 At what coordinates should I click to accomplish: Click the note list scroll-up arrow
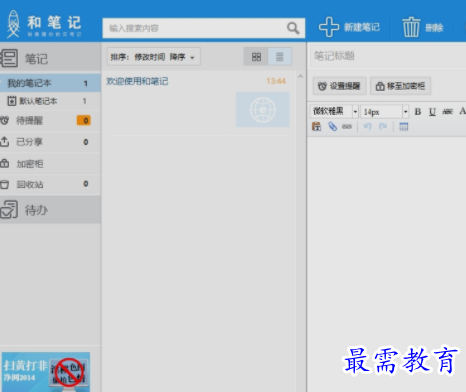coord(300,76)
